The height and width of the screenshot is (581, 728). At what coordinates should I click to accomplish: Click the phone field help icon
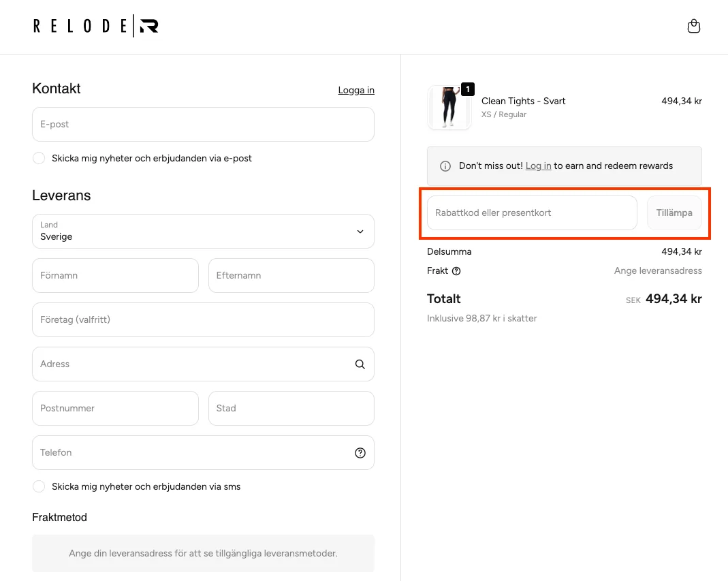(x=360, y=453)
